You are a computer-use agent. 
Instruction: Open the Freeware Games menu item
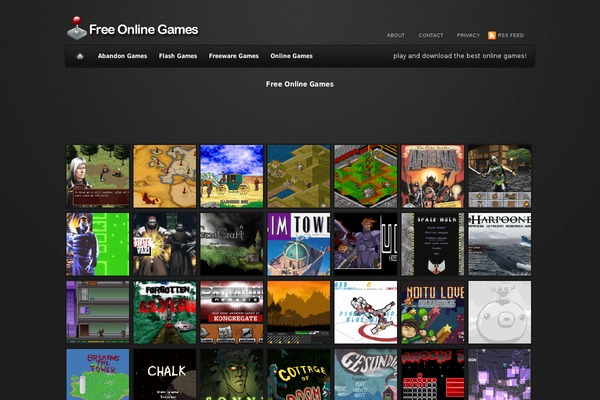(234, 56)
